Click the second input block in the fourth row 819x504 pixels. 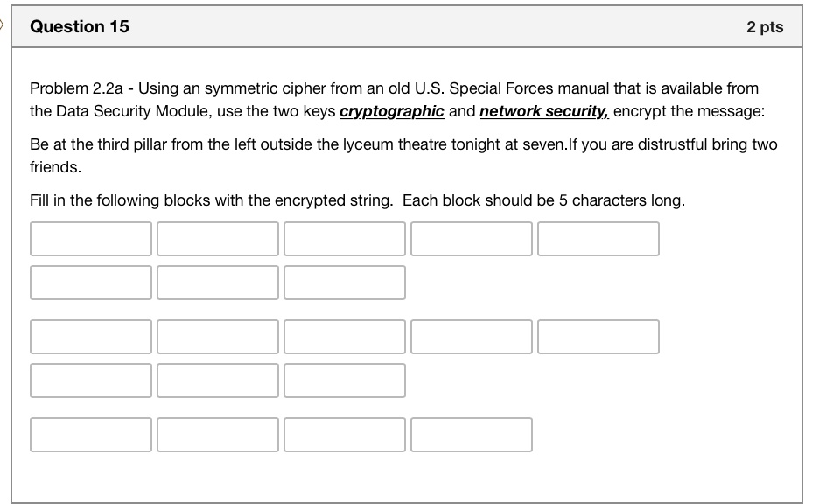tap(218, 381)
